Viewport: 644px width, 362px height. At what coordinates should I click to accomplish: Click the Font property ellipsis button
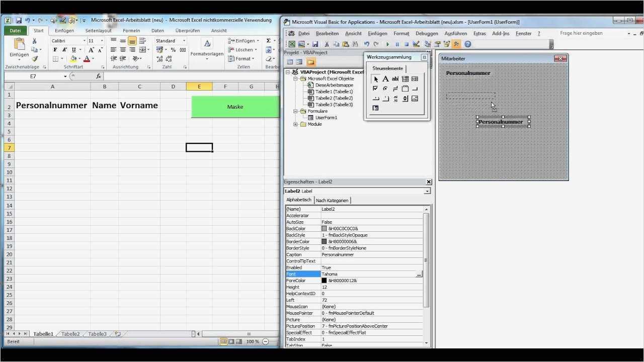pos(419,275)
